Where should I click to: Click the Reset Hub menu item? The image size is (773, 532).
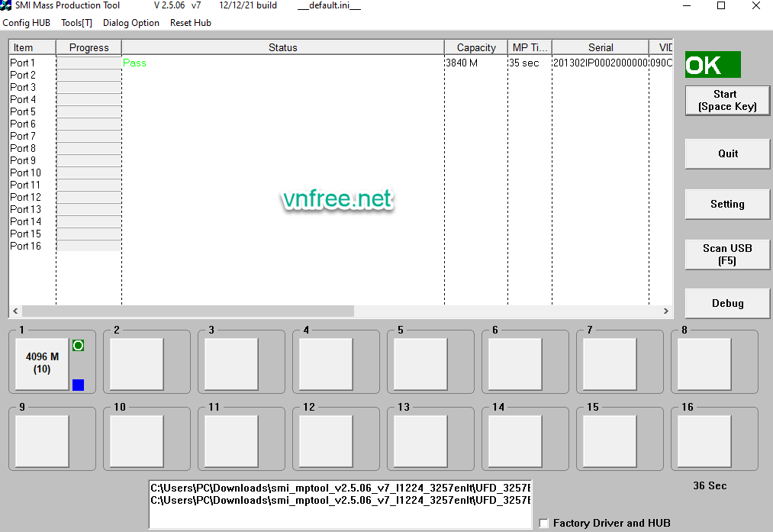coord(191,23)
